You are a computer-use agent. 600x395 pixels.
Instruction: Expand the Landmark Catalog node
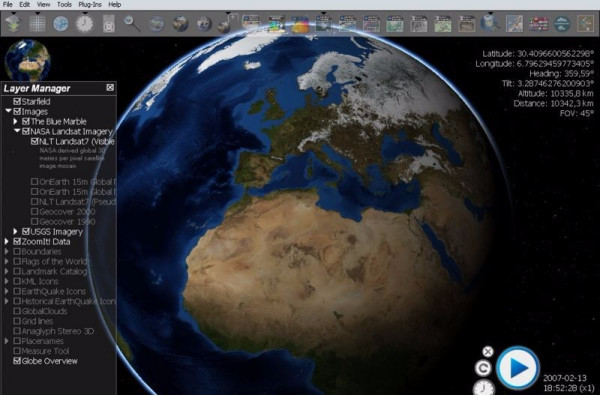click(7, 271)
